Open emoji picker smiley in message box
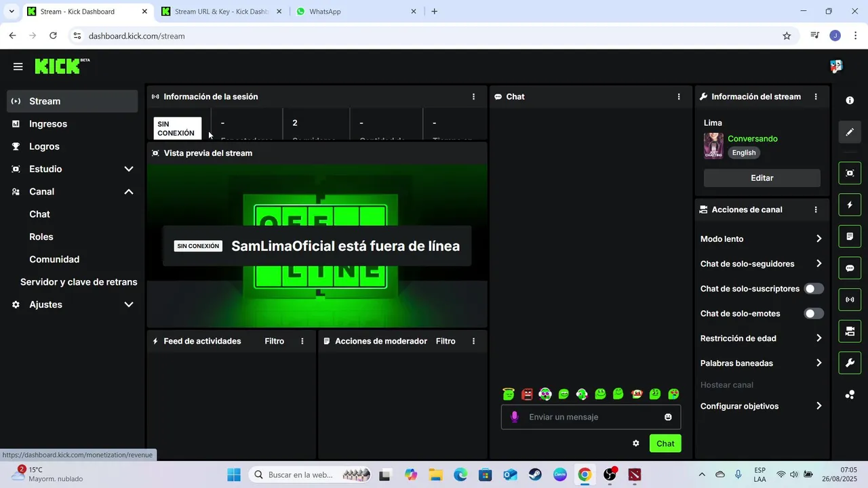This screenshot has height=488, width=868. 668,417
